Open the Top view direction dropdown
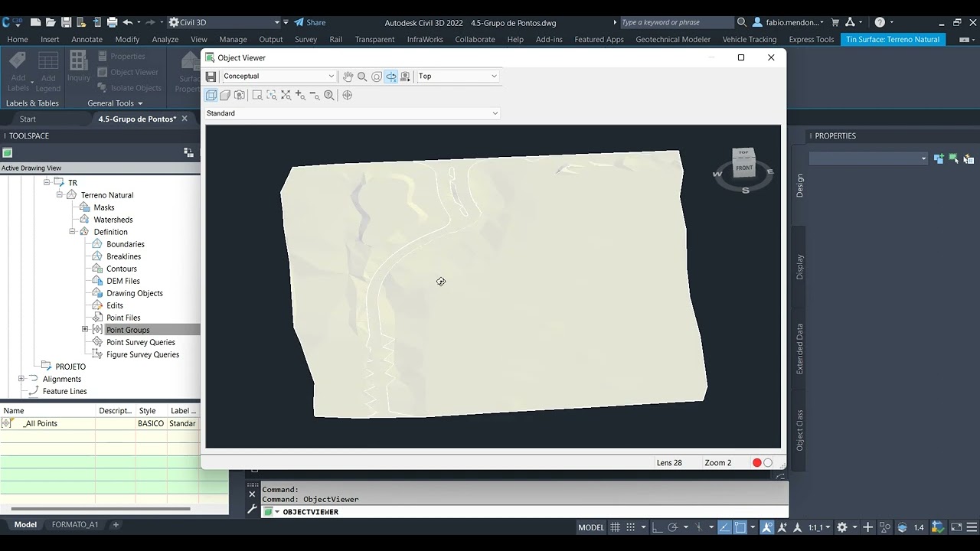Image resolution: width=980 pixels, height=551 pixels. point(458,77)
